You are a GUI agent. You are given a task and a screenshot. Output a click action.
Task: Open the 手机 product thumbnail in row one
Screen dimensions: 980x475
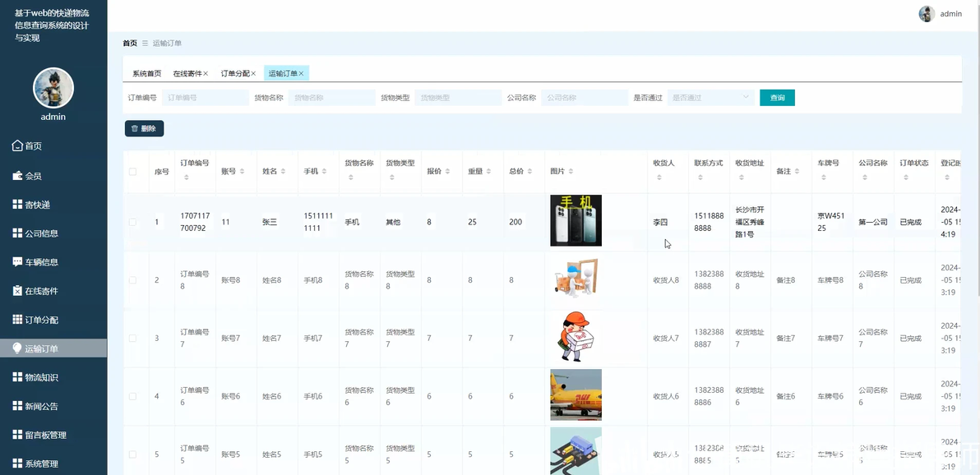(x=576, y=220)
